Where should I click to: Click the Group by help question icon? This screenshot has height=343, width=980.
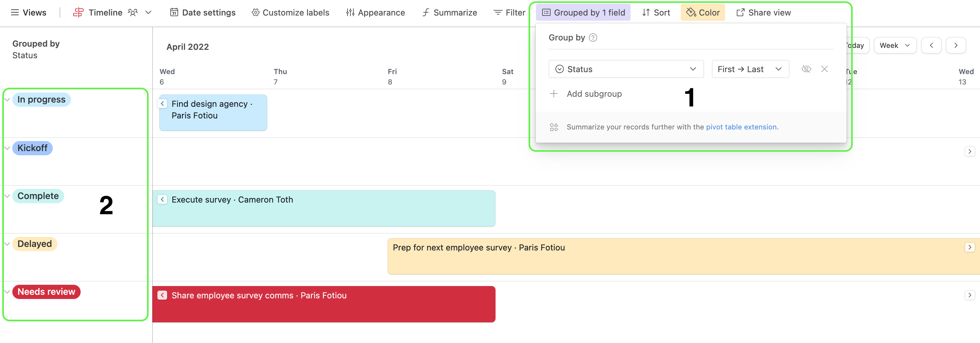coord(593,38)
